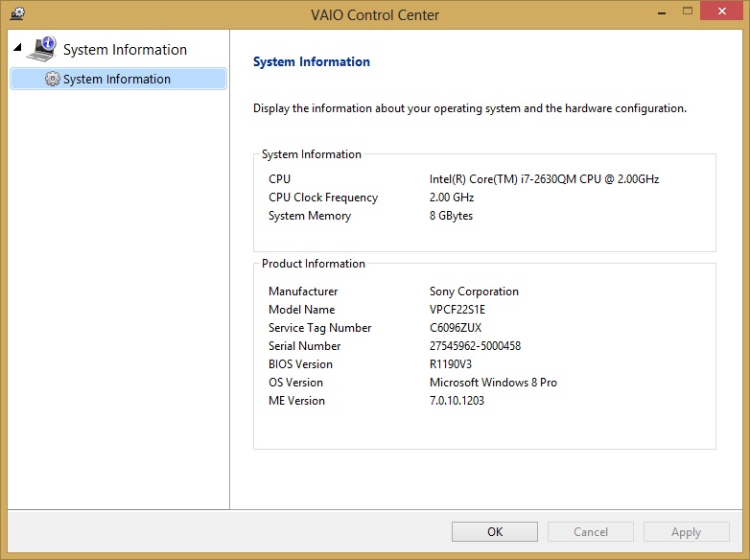
Task: Click the System Information group box title
Action: [x=312, y=154]
